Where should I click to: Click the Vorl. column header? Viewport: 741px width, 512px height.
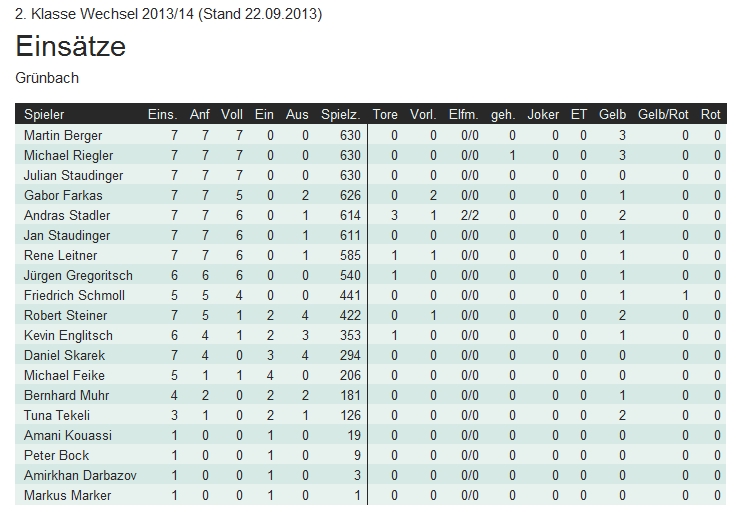point(423,115)
